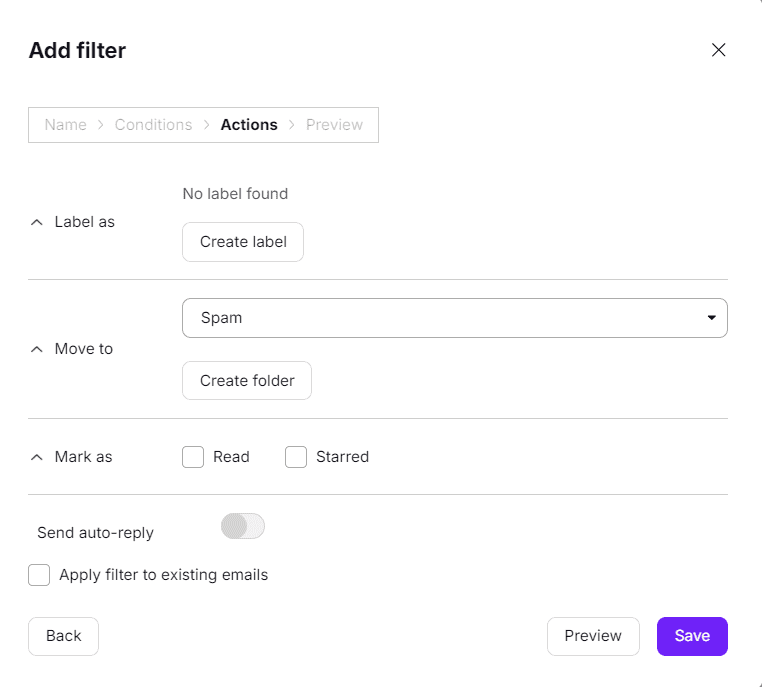Collapse the Move to section chevron
This screenshot has width=762, height=687.
point(37,349)
